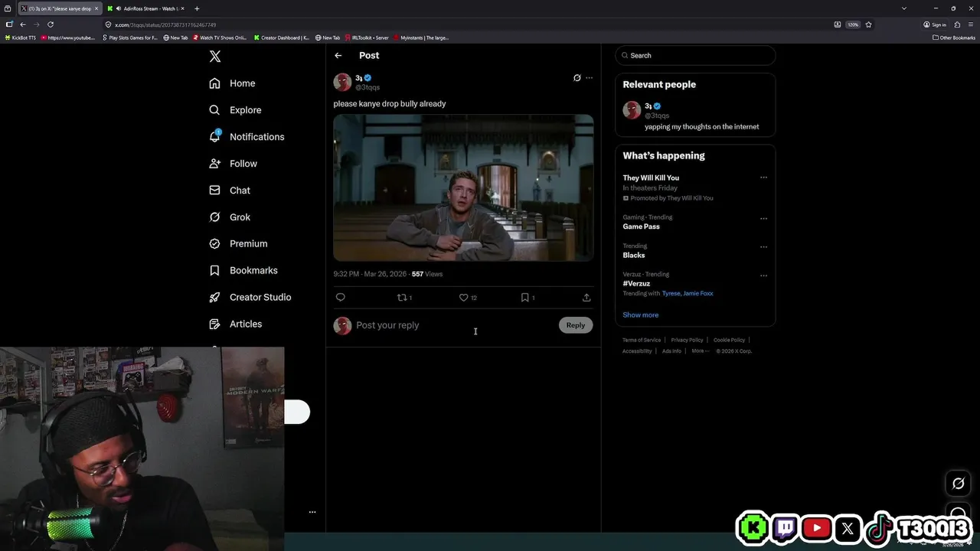Click the floating Grok button at right edge
This screenshot has width=980, height=551.
point(958,483)
